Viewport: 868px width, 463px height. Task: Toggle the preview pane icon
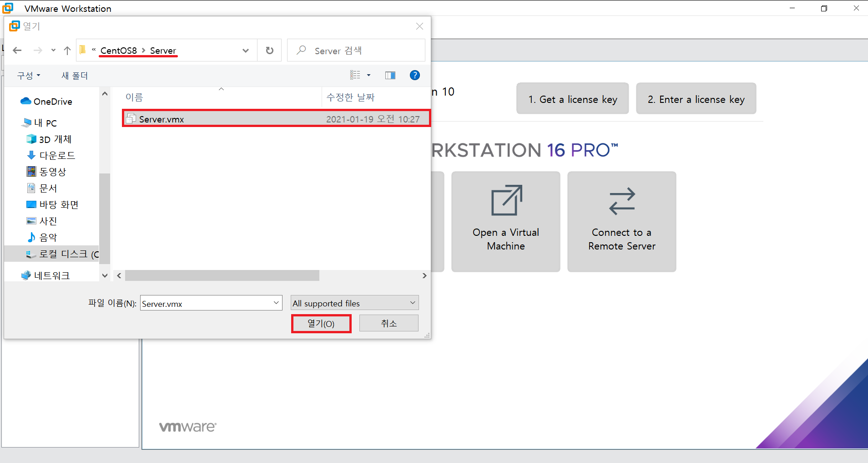(x=390, y=75)
